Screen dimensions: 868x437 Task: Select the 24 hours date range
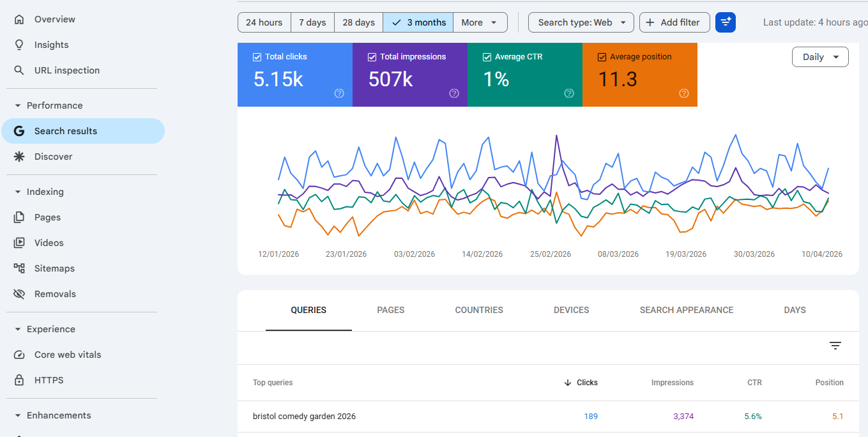click(264, 22)
